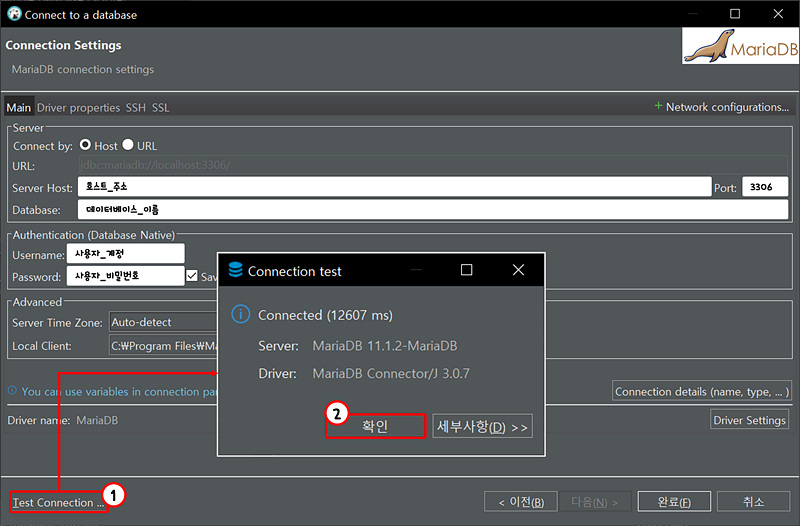Click the disabled JDBC URL field
Viewport: 800px width, 526px height.
[433, 165]
